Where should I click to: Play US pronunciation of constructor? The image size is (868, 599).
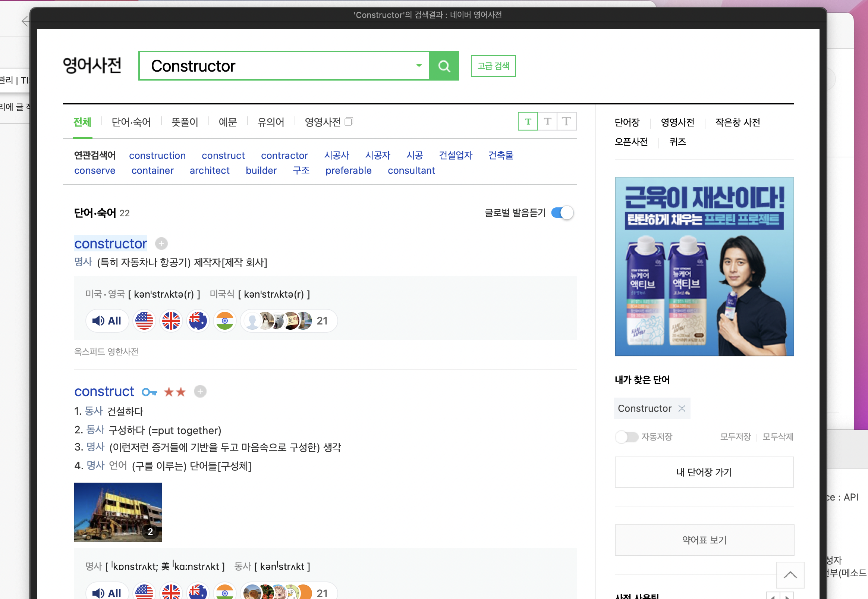tap(144, 321)
